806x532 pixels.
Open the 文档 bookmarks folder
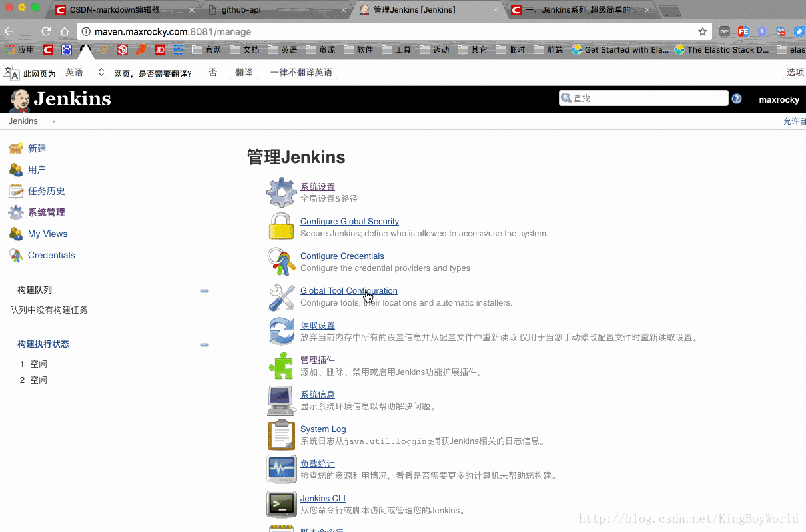click(x=244, y=49)
